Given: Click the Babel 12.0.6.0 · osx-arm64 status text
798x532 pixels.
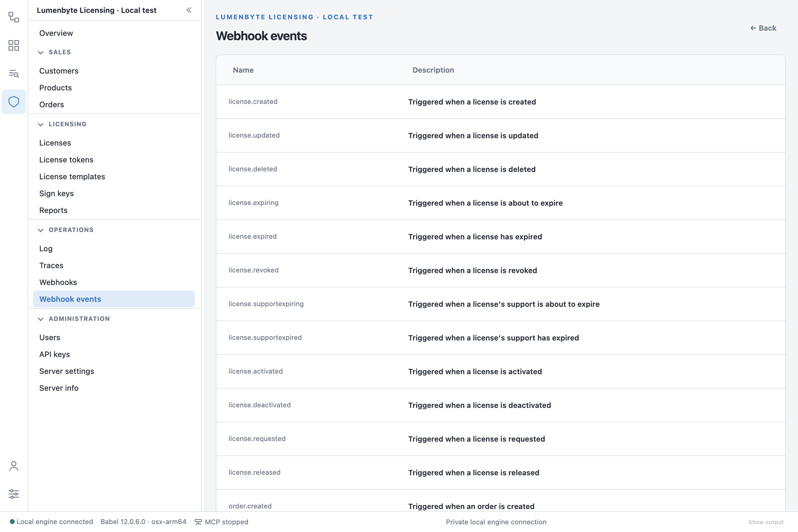Looking at the screenshot, I should click(143, 522).
